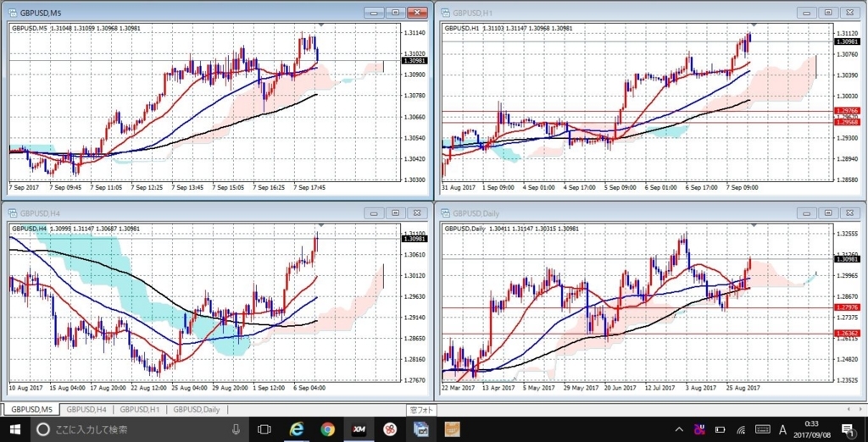Click the touch keyboard tray icon
The width and height of the screenshot is (868, 442).
click(x=762, y=429)
